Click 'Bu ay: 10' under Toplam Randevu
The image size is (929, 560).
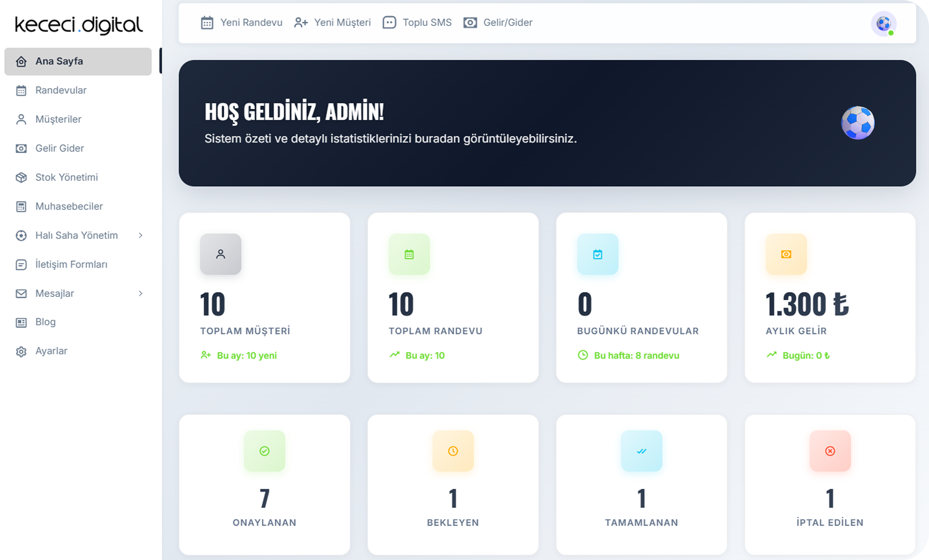(425, 356)
